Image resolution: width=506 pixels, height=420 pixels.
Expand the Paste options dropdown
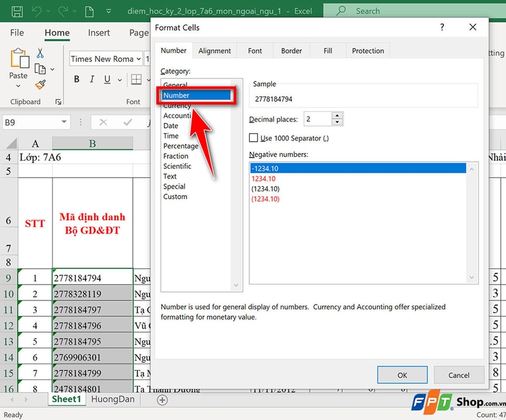coord(18,87)
